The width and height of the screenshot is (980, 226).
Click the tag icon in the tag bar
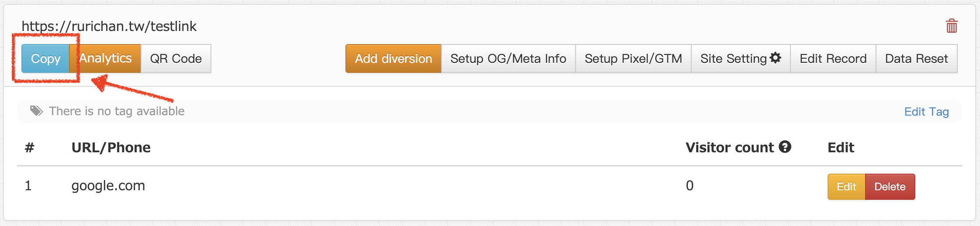36,111
